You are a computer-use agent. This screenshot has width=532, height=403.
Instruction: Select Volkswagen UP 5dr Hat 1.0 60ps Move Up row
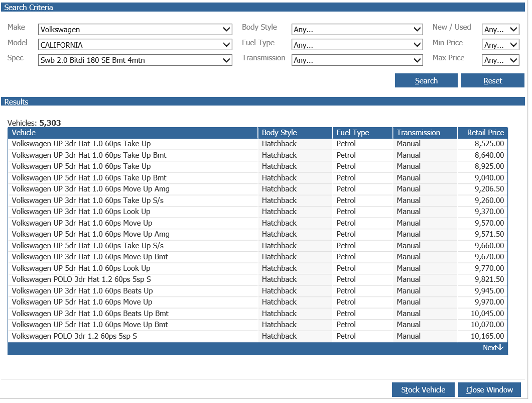(257, 302)
